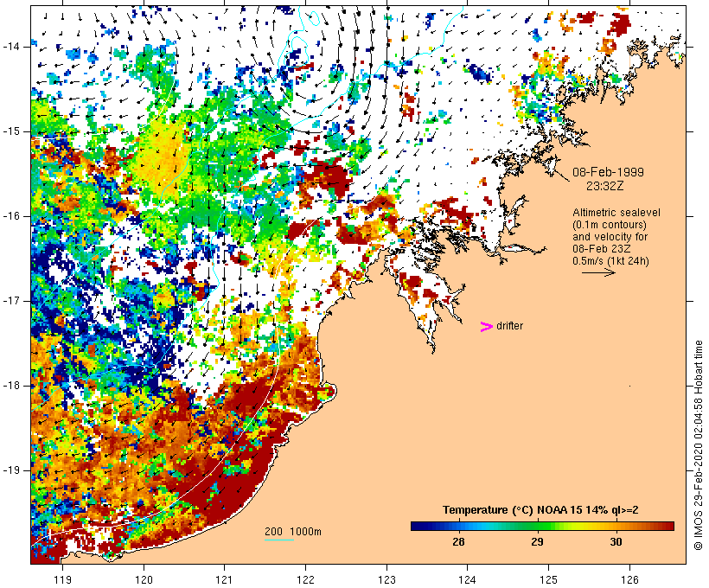Click longitude axis label 119
The image size is (709, 588).
tap(63, 579)
